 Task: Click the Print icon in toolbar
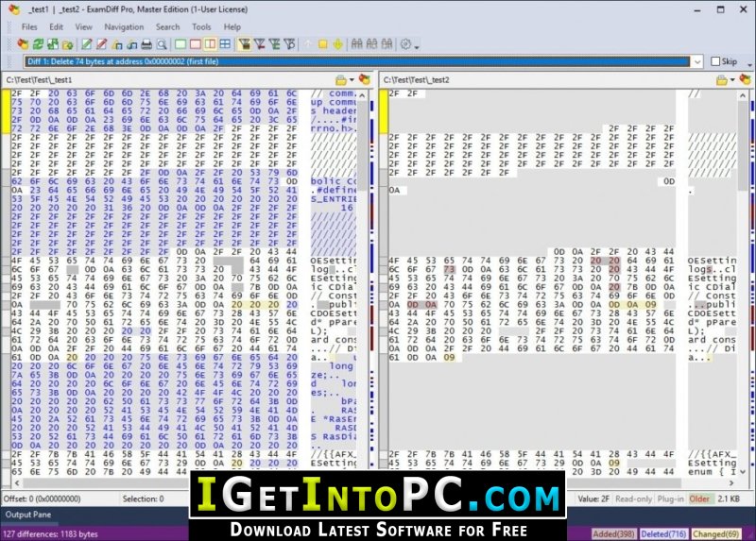146,44
